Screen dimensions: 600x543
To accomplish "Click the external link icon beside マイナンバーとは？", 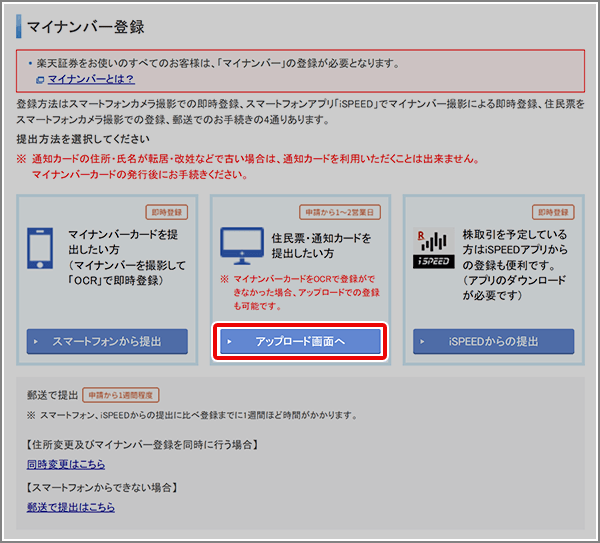I will tap(40, 80).
